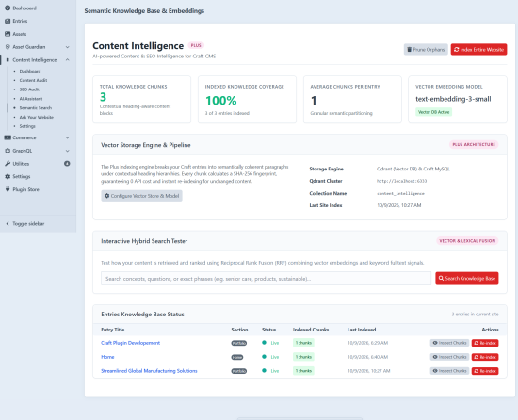This screenshot has height=420, width=518.
Task: Click the Plugin Store plug icon
Action: 8,189
